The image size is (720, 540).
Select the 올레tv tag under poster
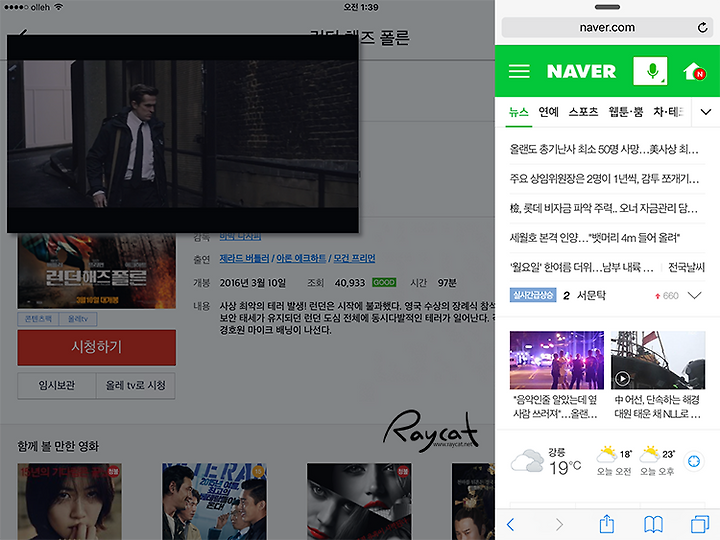pyautogui.click(x=78, y=319)
